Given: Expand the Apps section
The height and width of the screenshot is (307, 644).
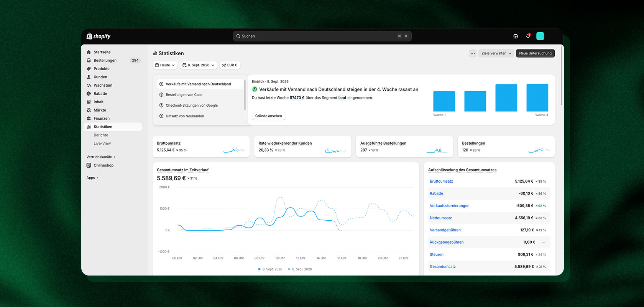Looking at the screenshot, I should pos(92,178).
